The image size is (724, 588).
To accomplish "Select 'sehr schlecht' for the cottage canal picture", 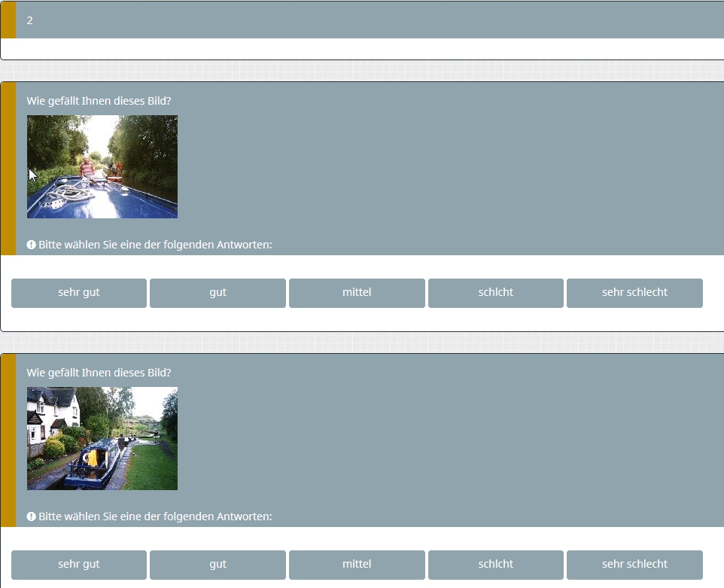I will (635, 565).
